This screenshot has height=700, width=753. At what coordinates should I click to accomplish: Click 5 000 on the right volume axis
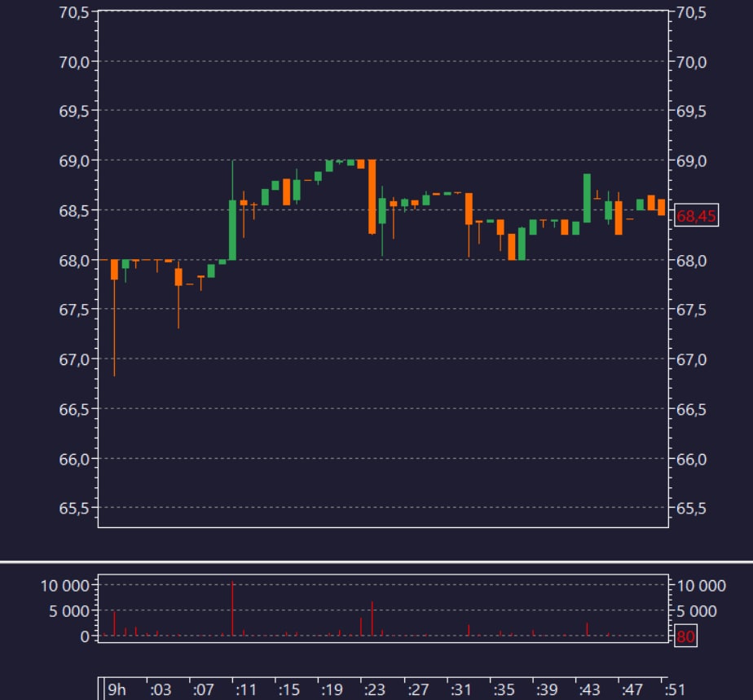tap(697, 610)
